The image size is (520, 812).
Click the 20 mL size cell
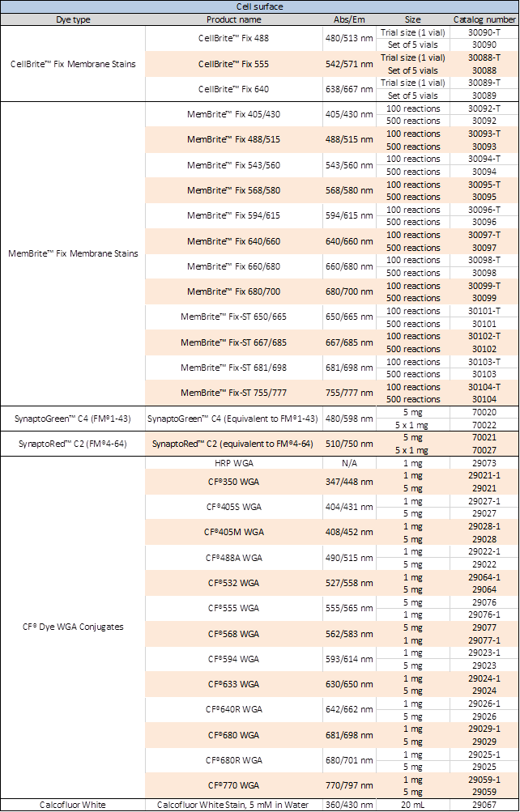click(x=413, y=805)
